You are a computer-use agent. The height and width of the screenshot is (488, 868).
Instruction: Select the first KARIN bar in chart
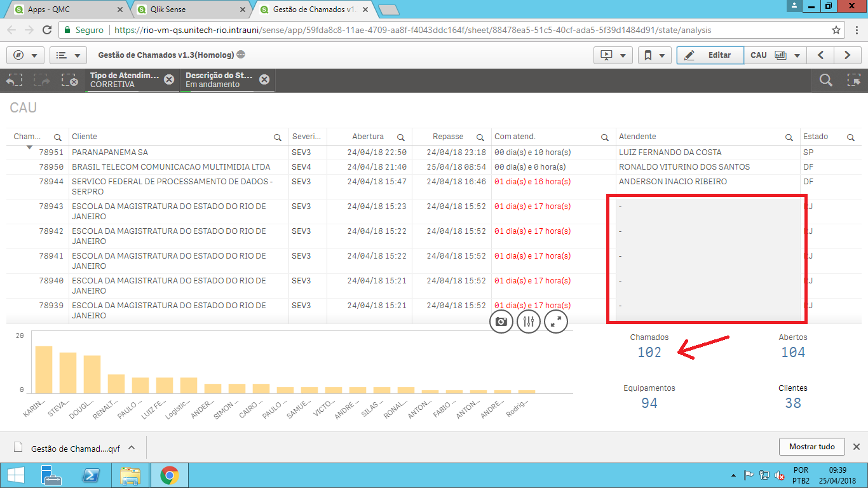pyautogui.click(x=44, y=370)
